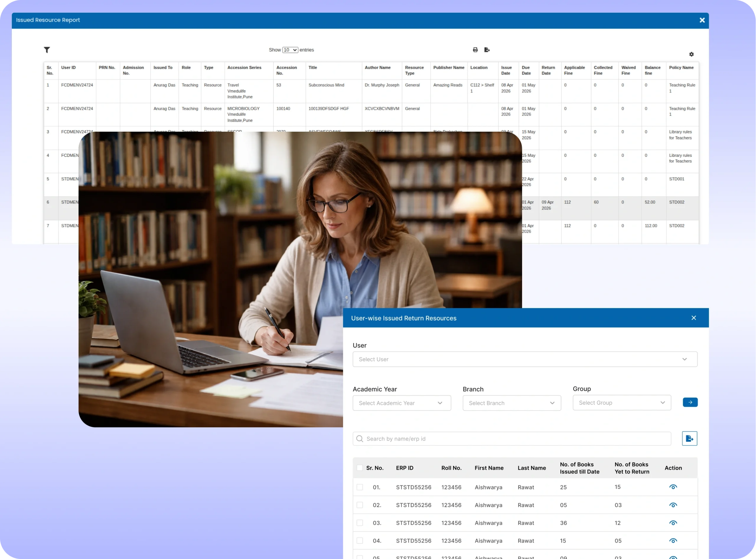756x559 pixels.
Task: Toggle select-all checkbox in Sr. No. header
Action: tap(360, 468)
